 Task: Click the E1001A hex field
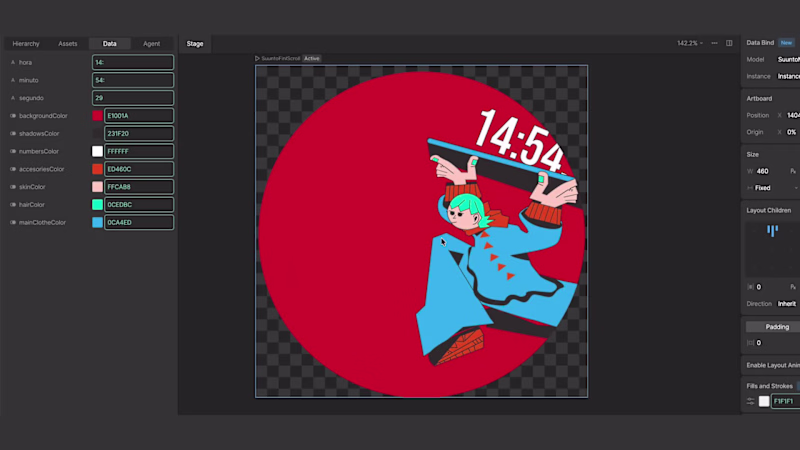click(139, 116)
